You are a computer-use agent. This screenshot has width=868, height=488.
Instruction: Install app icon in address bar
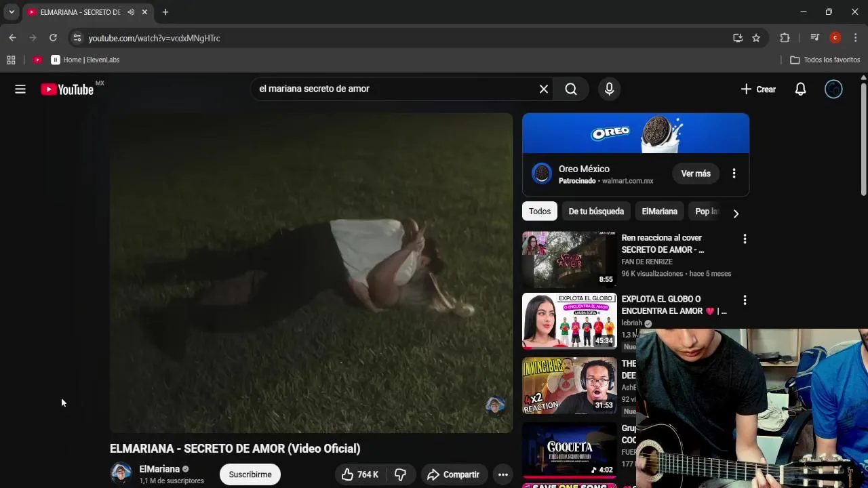click(x=738, y=38)
